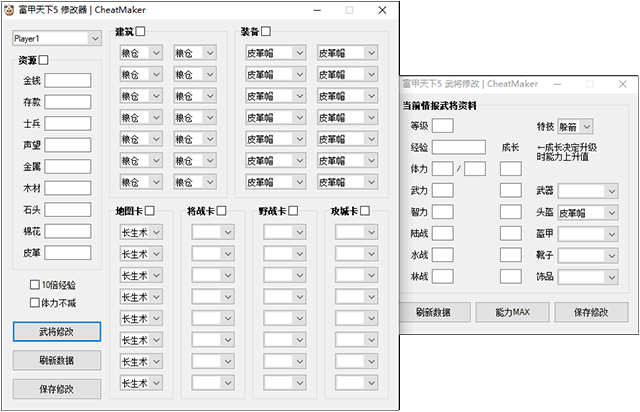
Task: Focus the 经验 input field
Action: [459, 147]
